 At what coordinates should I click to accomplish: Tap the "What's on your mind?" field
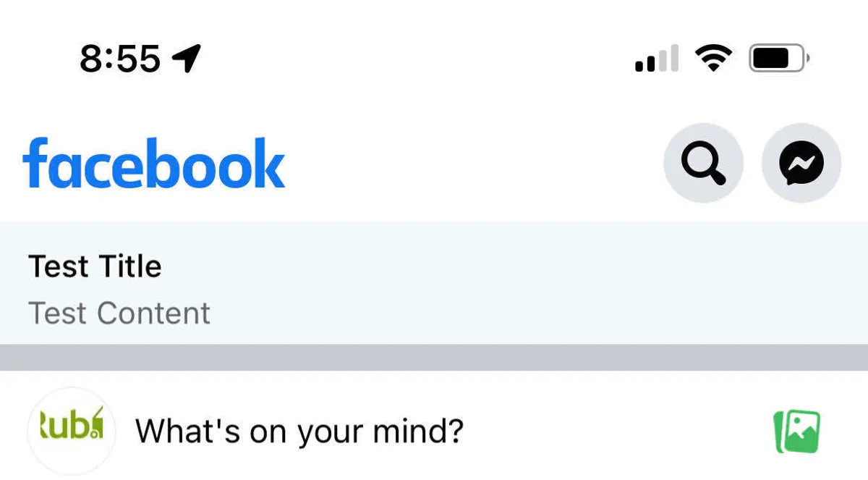tap(299, 431)
